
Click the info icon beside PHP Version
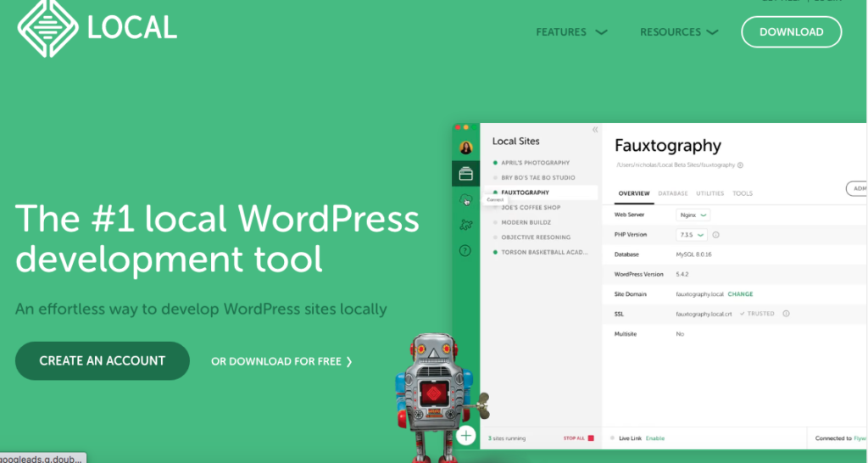pyautogui.click(x=715, y=235)
